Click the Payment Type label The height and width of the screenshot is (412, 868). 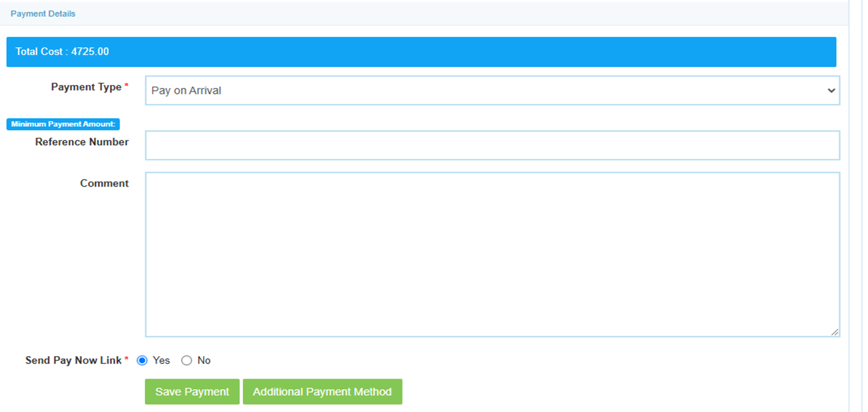(86, 87)
